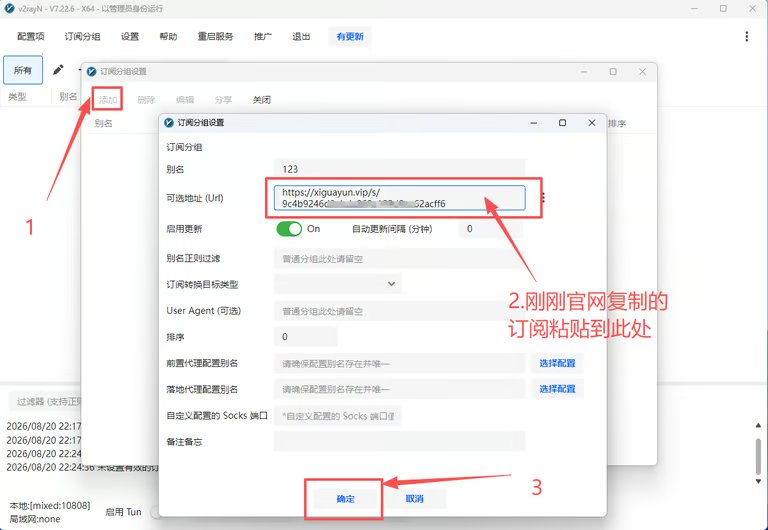Screen dimensions: 768x530
Task: Close the front subscription settings dialog
Action: (592, 122)
